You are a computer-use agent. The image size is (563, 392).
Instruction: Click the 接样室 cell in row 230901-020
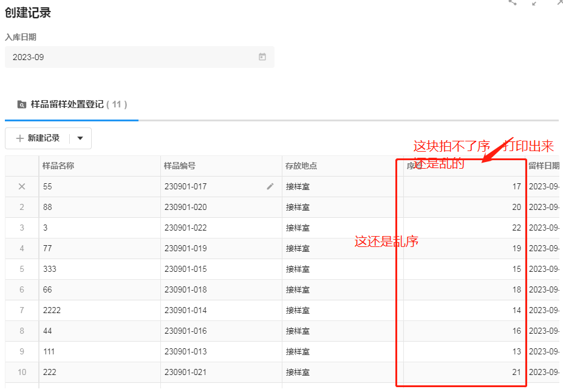pos(343,207)
